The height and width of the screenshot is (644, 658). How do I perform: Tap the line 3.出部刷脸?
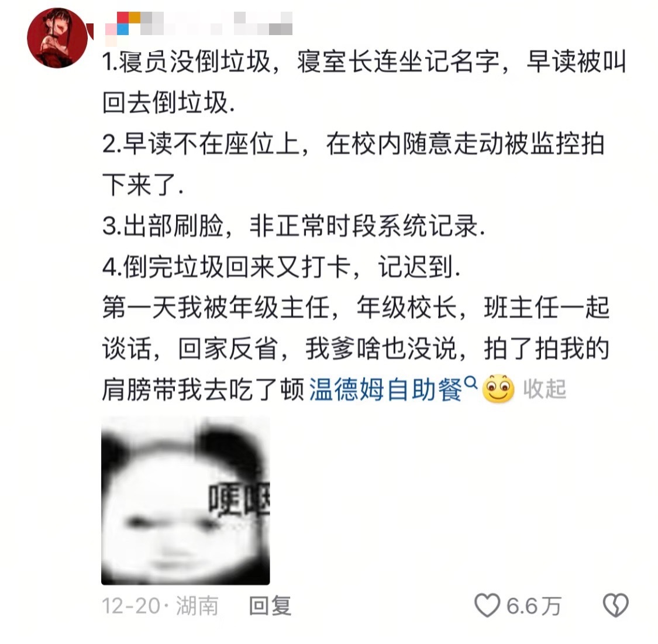click(294, 226)
